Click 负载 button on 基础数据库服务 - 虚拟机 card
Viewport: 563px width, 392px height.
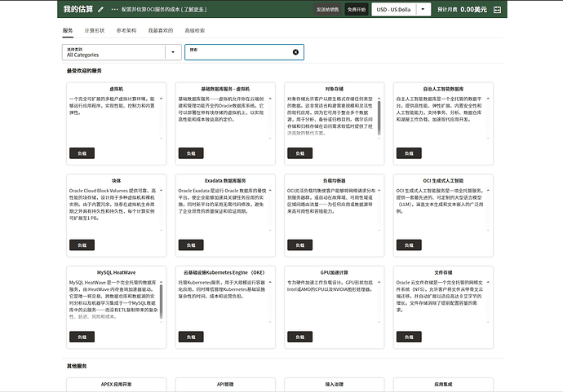click(x=191, y=153)
